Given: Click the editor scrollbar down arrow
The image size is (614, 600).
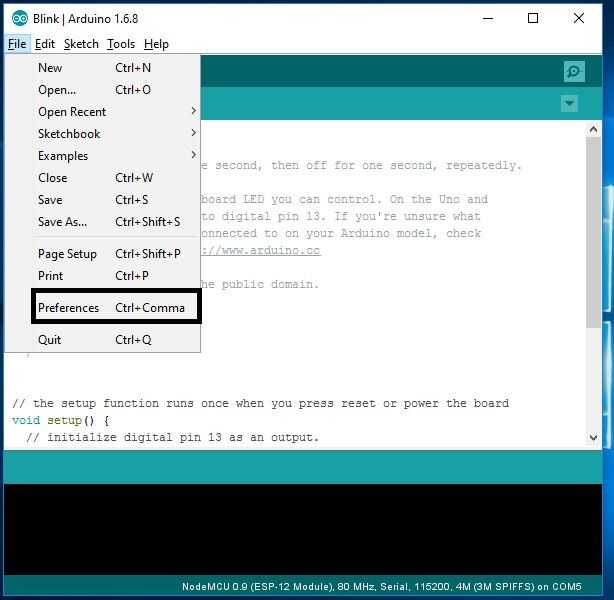Looking at the screenshot, I should click(x=593, y=437).
